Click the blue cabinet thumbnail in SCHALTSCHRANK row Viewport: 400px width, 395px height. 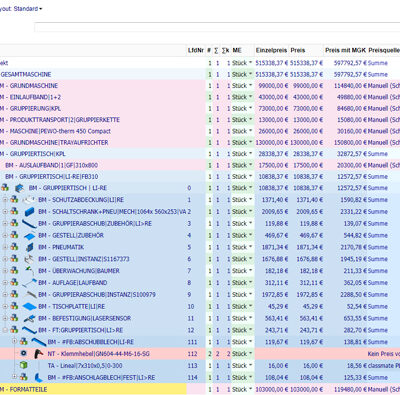(x=29, y=212)
